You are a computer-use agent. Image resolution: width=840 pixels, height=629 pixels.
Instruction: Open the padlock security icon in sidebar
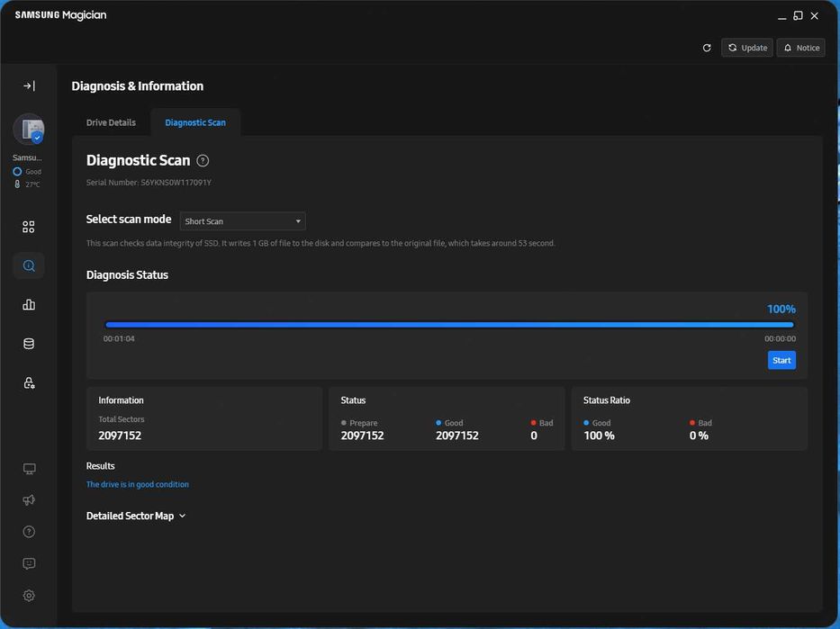tap(29, 383)
